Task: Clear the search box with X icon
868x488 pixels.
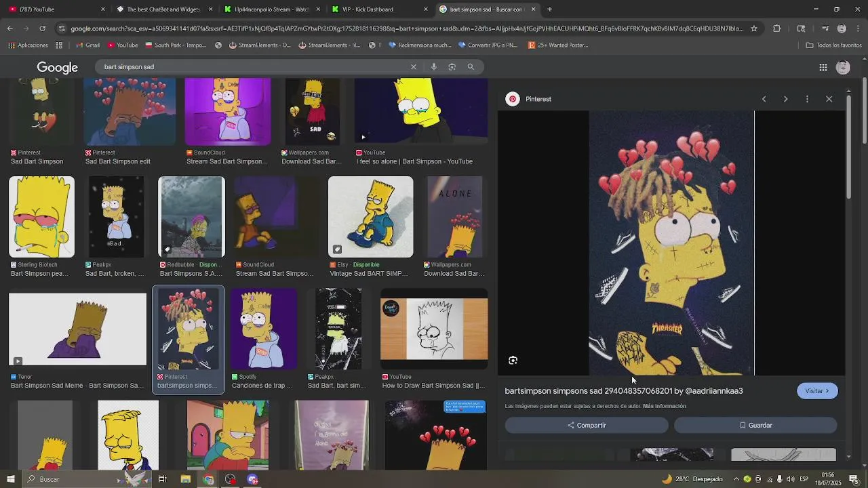Action: coord(413,66)
